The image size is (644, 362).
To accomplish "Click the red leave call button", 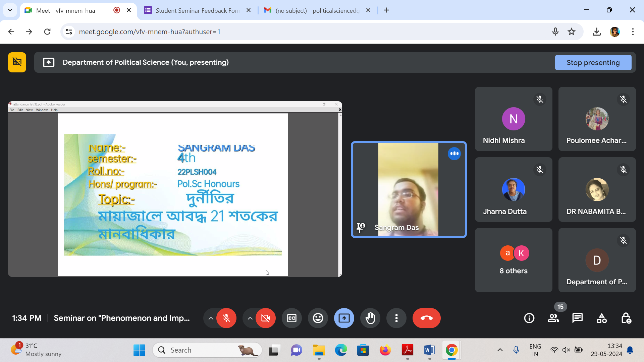I will 426,318.
